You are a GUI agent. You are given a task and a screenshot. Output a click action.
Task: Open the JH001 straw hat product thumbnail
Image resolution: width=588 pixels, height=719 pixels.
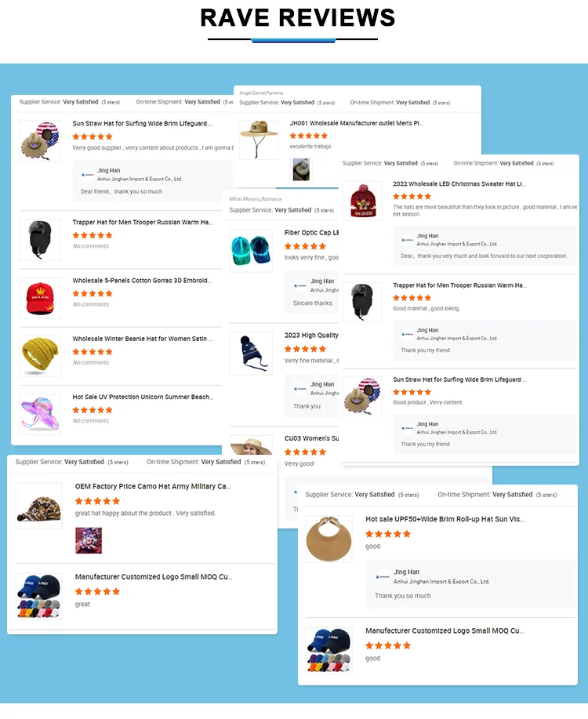tap(260, 140)
